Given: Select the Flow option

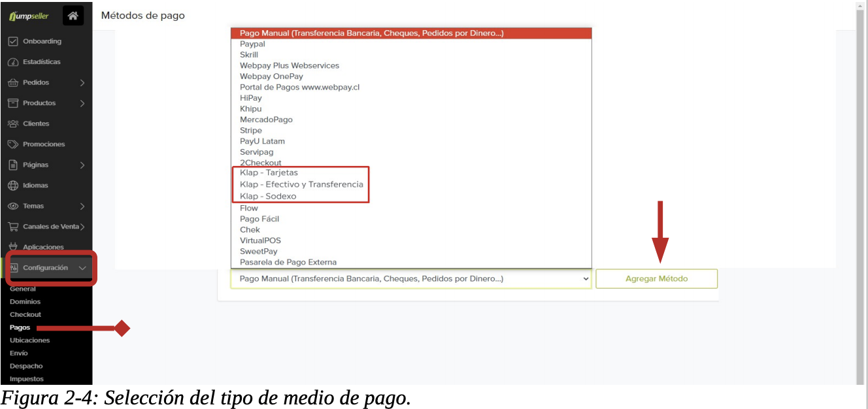Looking at the screenshot, I should 411,208.
